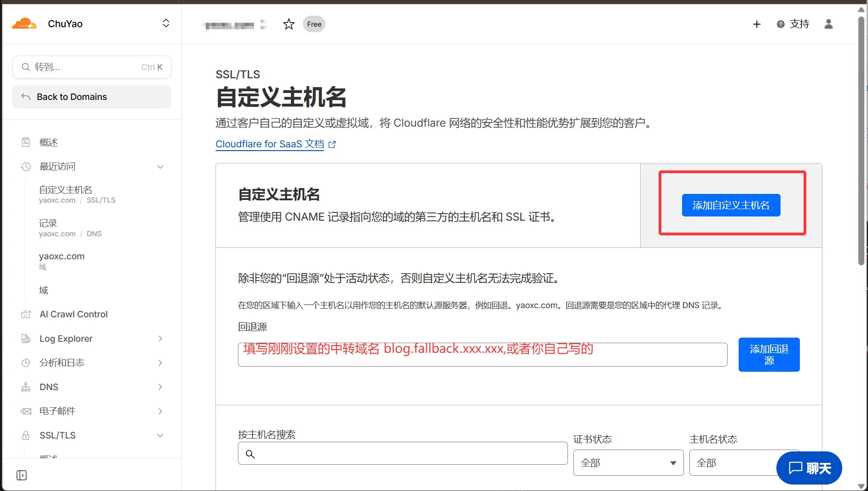The image size is (868, 491).
Task: Click 添加自定义主机名 button
Action: pyautogui.click(x=731, y=205)
